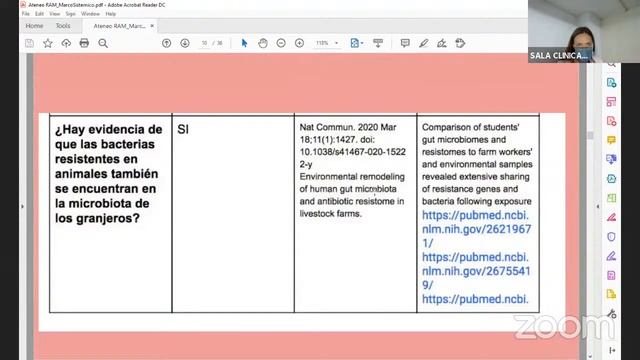Open the Help menu
The width and height of the screenshot is (640, 360).
click(x=111, y=14)
